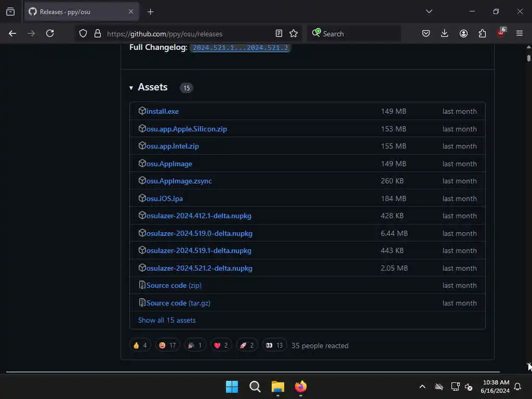Open the downloads panel icon
Viewport: 532px width, 399px height.
click(445, 34)
